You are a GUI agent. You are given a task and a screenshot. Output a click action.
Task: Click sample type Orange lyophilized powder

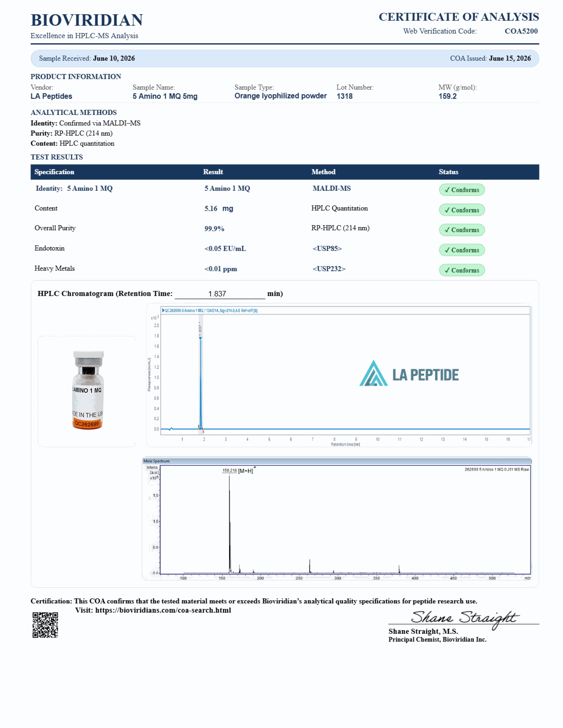pos(281,96)
